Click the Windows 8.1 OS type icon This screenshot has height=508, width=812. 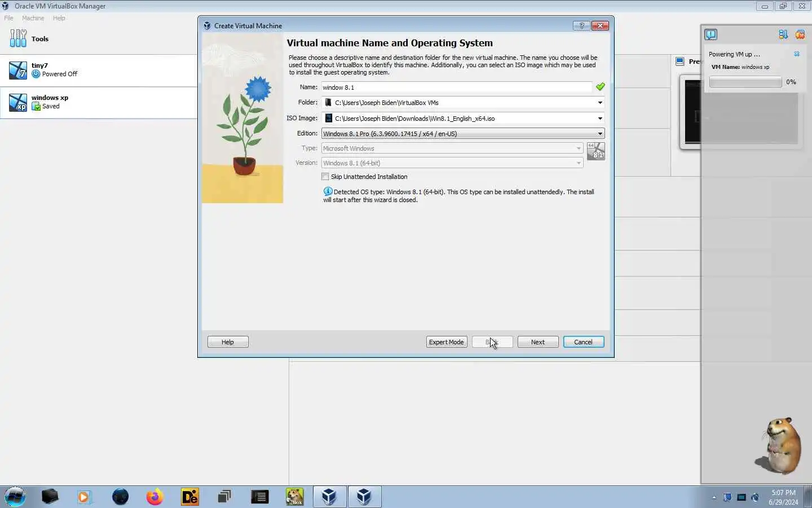596,151
